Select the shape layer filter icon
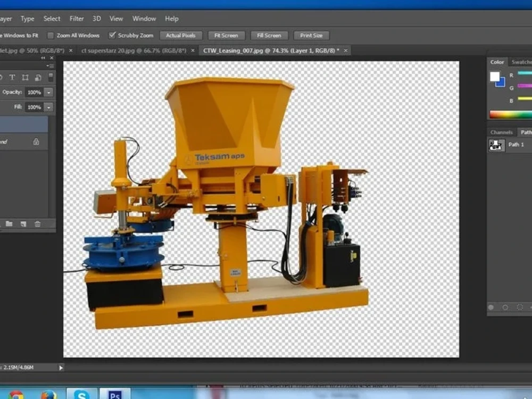The image size is (532, 399). [25, 77]
